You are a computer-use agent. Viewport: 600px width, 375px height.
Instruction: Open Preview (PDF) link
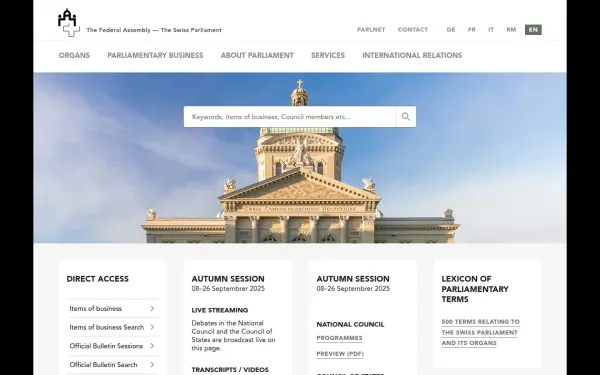340,354
